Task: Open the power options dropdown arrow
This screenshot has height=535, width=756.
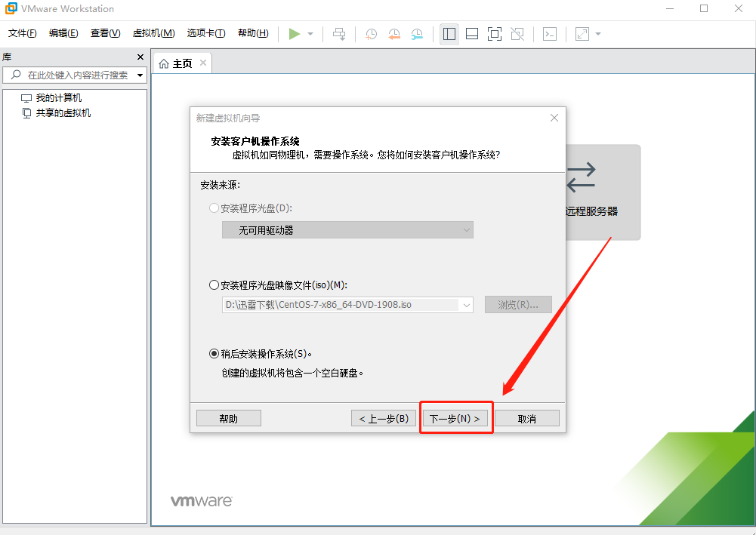Action: point(310,34)
